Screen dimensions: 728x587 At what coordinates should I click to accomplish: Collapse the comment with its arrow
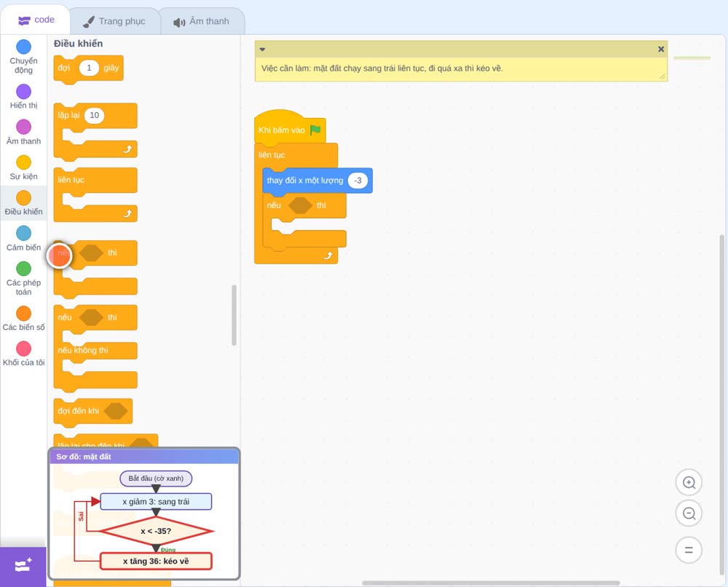(262, 50)
